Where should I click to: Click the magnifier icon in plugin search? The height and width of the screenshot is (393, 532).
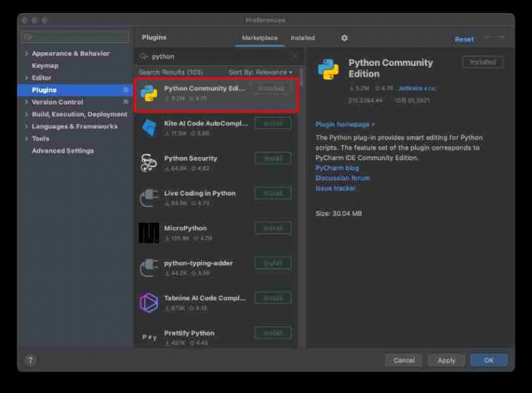pyautogui.click(x=144, y=57)
